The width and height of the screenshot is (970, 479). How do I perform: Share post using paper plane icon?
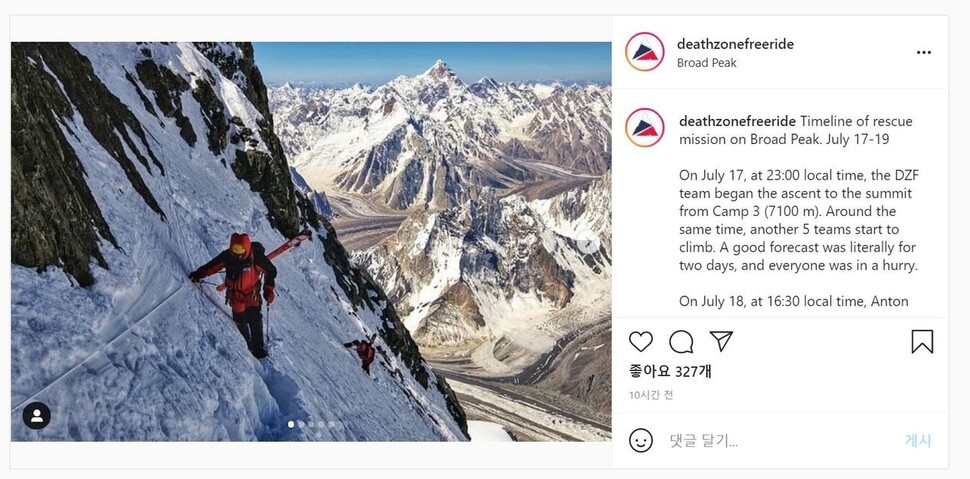[721, 341]
